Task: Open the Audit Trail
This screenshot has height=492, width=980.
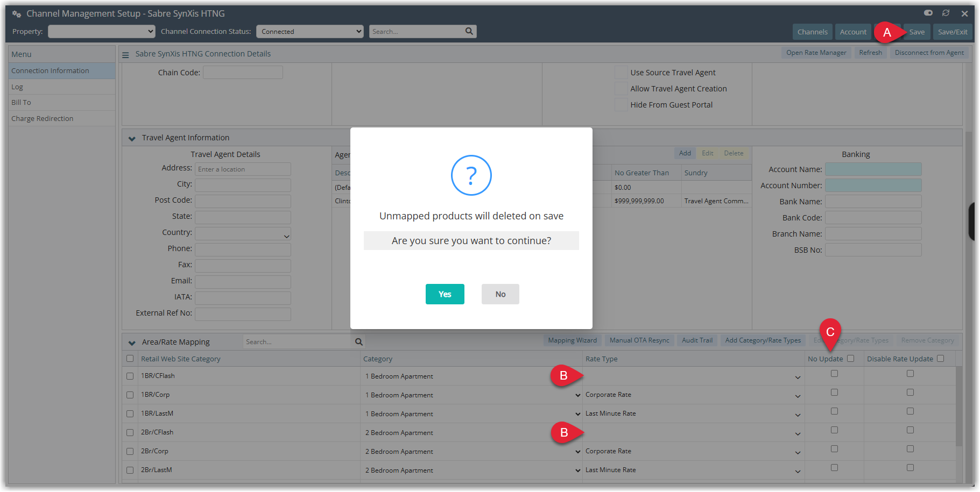Action: [697, 340]
